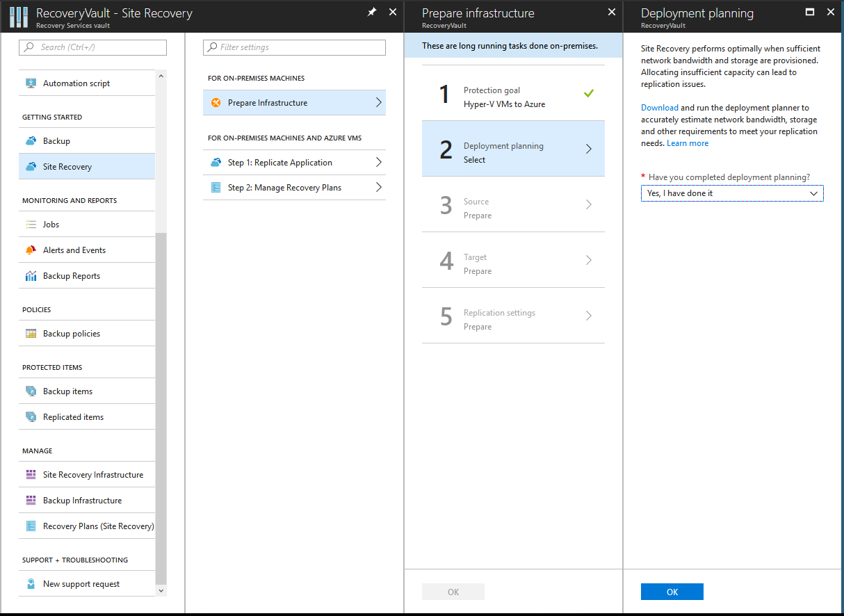
Task: Open New support request menu item
Action: tap(87, 584)
